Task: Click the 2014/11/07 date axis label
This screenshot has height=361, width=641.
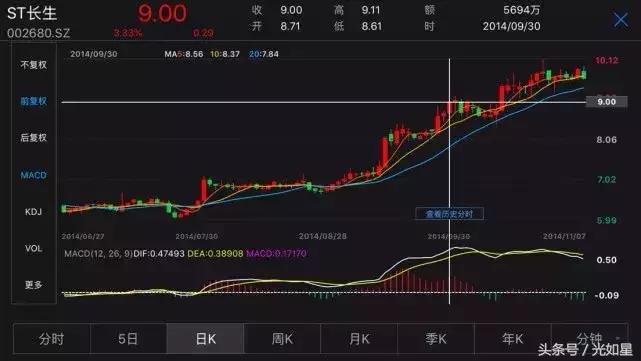Action: (x=564, y=236)
